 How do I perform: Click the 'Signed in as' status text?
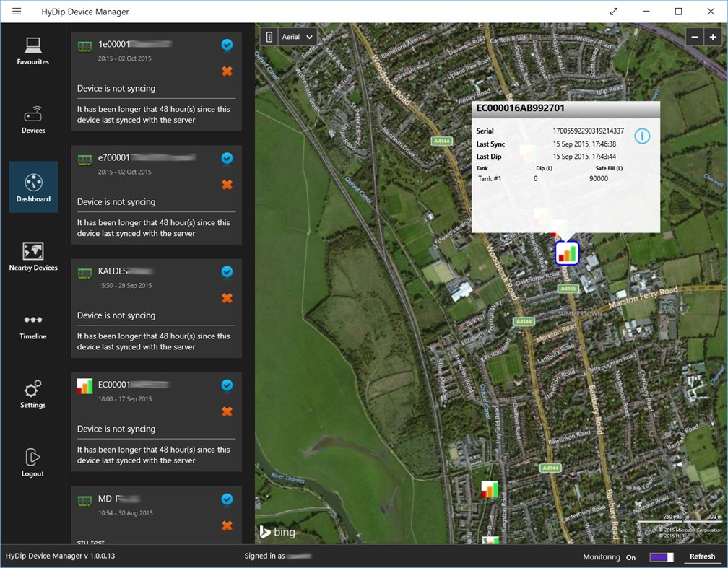click(264, 556)
